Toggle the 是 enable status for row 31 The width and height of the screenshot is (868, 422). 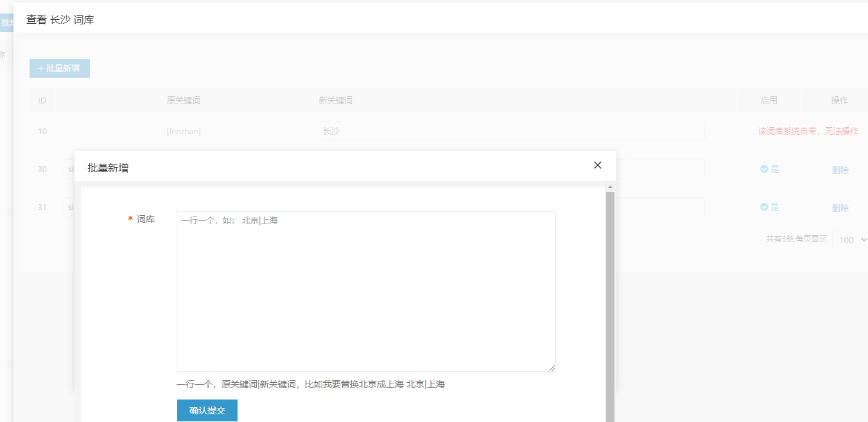(x=774, y=207)
